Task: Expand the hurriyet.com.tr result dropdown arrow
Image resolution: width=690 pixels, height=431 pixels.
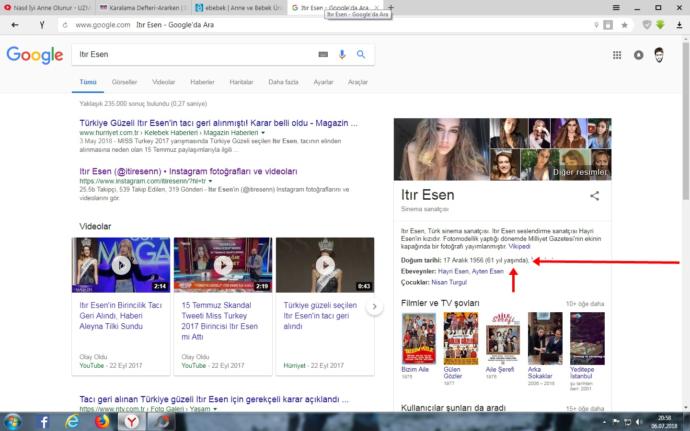Action: (x=263, y=133)
